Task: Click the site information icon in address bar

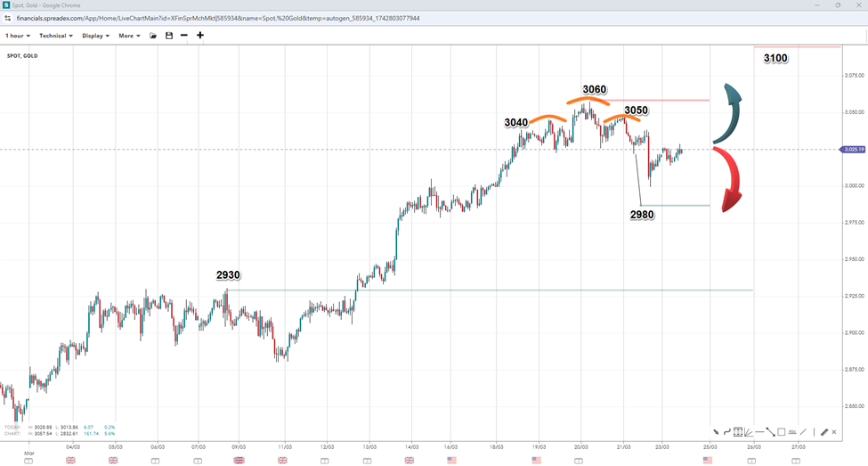Action: pyautogui.click(x=8, y=18)
